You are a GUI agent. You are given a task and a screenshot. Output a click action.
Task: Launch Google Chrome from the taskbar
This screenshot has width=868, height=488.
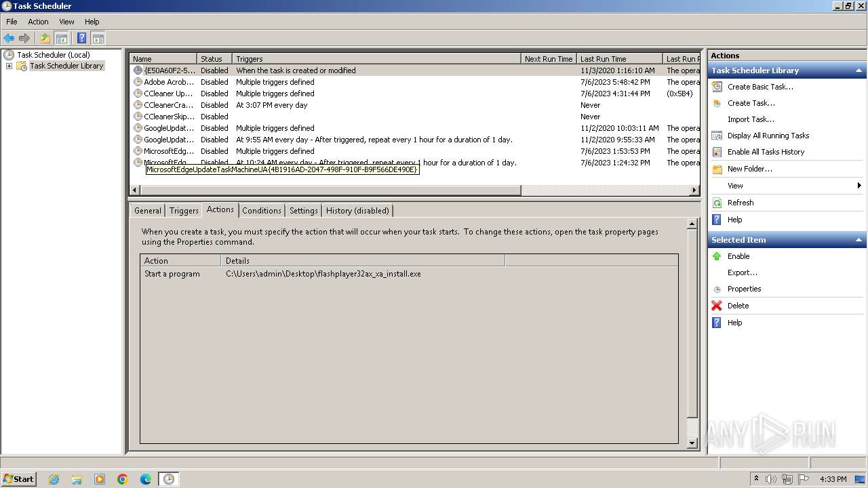pyautogui.click(x=123, y=479)
